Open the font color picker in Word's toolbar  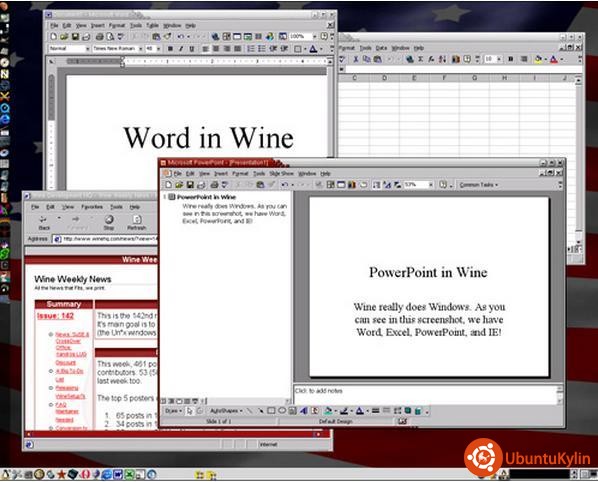(321, 49)
